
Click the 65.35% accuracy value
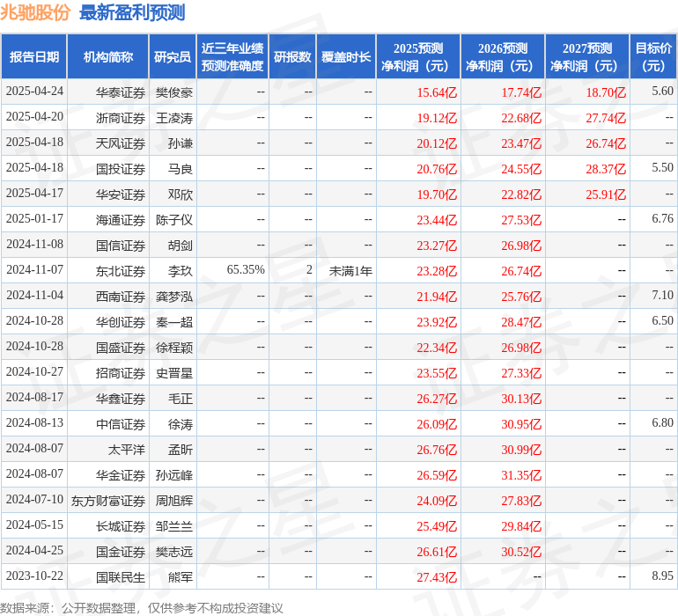point(246,270)
